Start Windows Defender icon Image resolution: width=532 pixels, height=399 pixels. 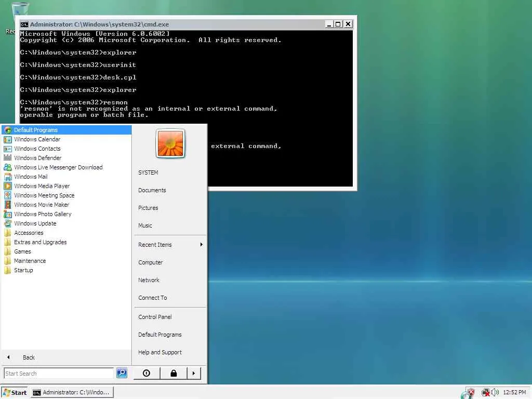click(7, 158)
